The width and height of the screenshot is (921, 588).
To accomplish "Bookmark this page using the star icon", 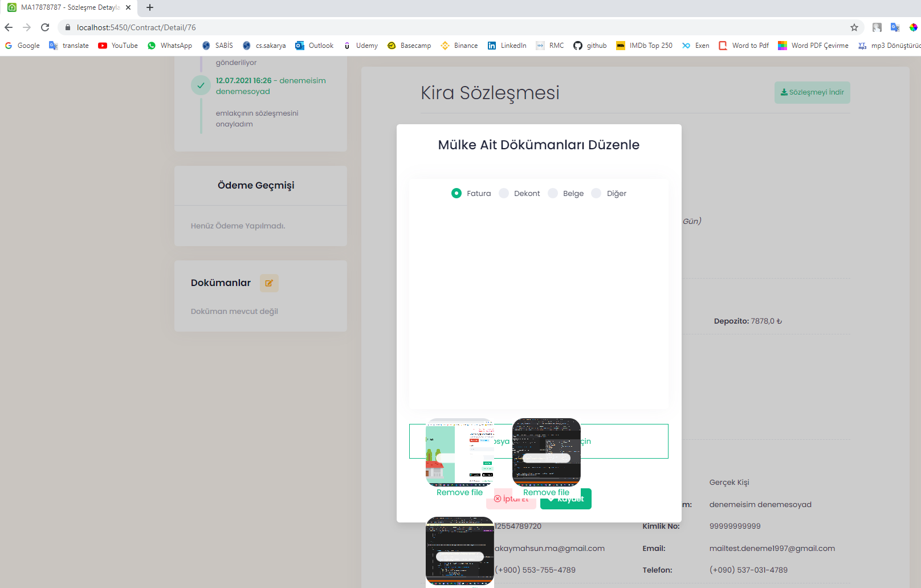I will 854,27.
